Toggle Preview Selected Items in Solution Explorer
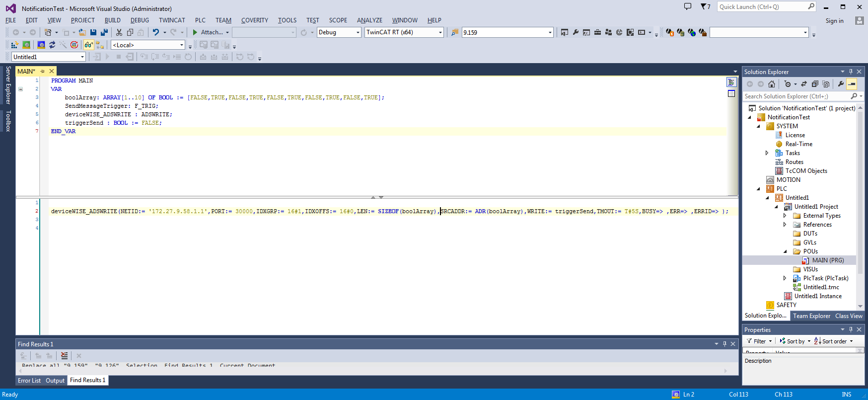This screenshot has width=868, height=400. (852, 84)
